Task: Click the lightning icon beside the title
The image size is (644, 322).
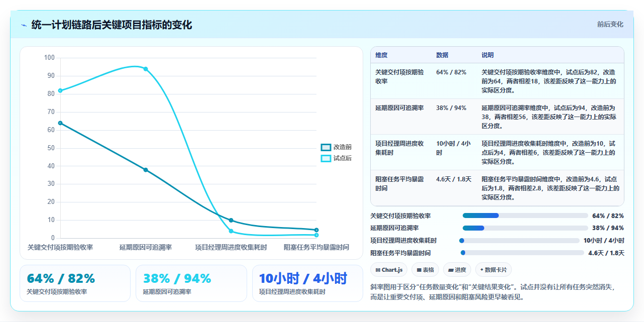Action: pyautogui.click(x=24, y=25)
